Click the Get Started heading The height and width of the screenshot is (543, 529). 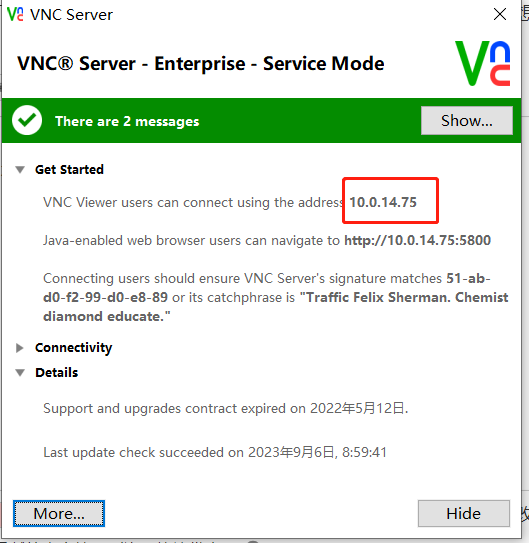[69, 170]
